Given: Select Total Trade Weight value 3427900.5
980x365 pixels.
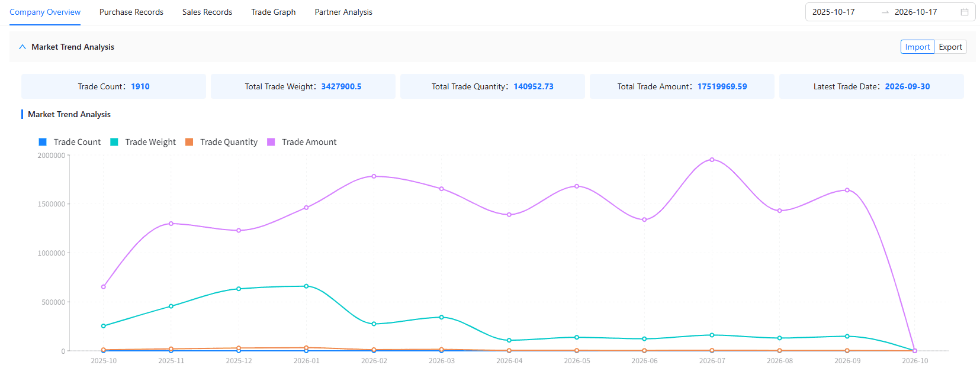Looking at the screenshot, I should (341, 86).
